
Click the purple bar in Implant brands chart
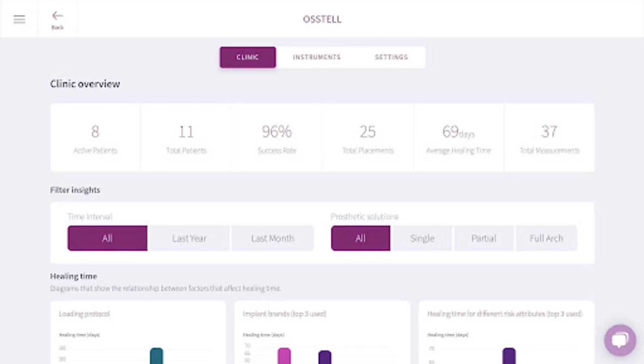[325, 357]
